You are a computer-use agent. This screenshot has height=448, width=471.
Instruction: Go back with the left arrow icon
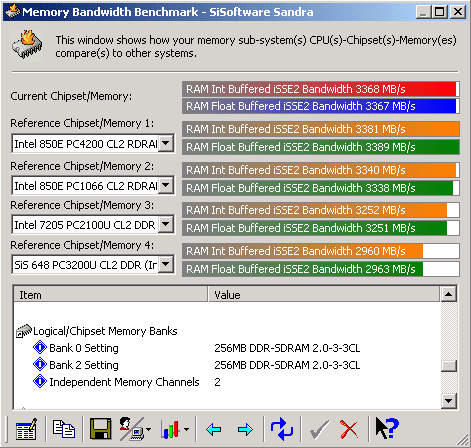coord(214,429)
